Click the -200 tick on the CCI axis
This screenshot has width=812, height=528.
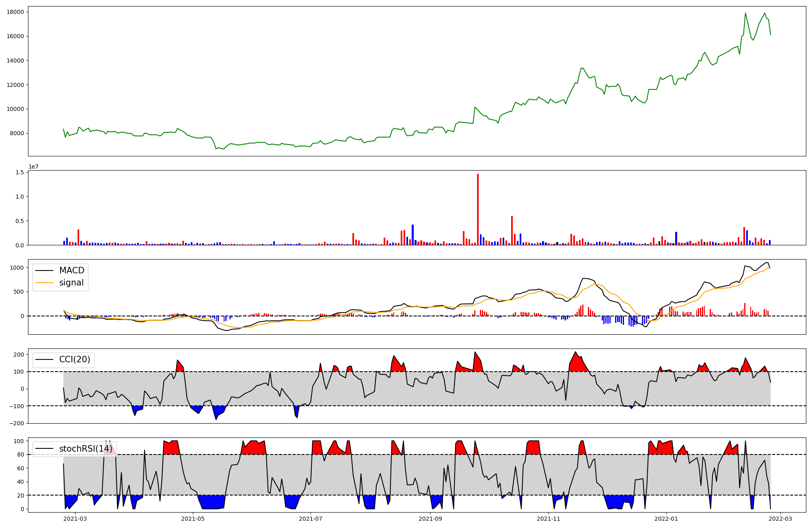pyautogui.click(x=17, y=423)
